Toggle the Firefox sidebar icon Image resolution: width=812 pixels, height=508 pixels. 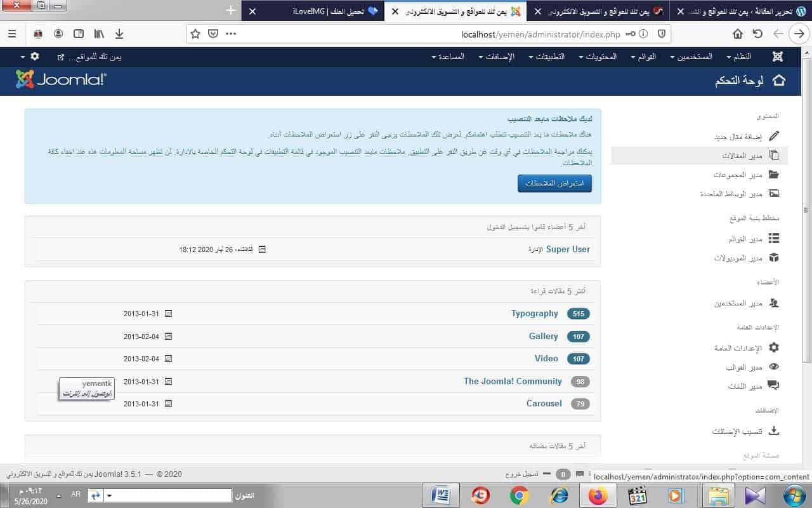[x=79, y=34]
